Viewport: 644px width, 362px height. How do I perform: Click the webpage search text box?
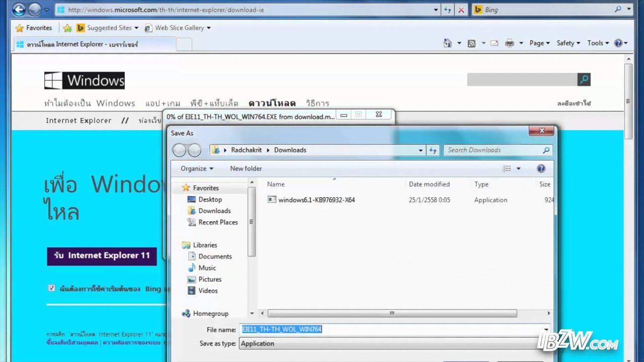point(522,79)
